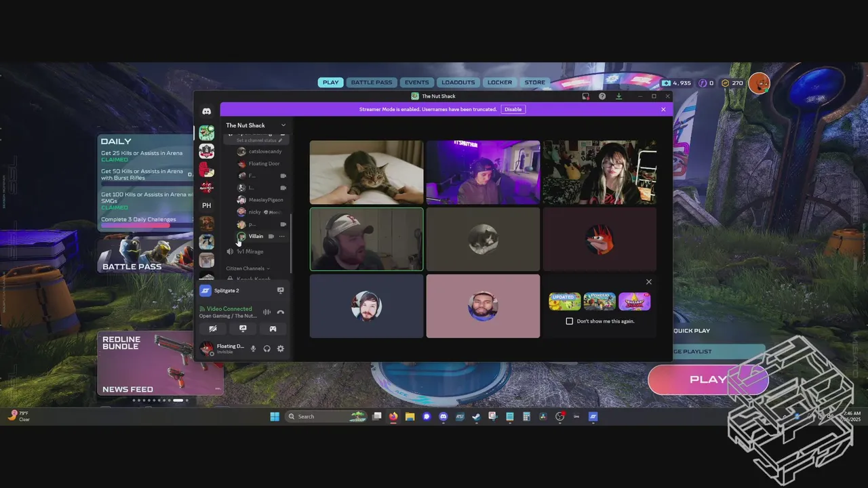Mute microphone in Discord user panel
This screenshot has width=868, height=488.
coord(254,349)
